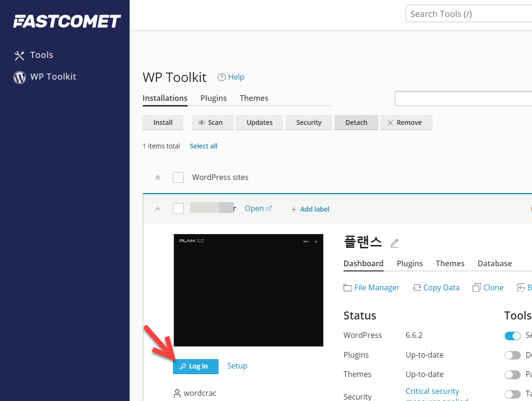Switch to the site Database tab
This screenshot has width=532, height=401.
point(494,263)
